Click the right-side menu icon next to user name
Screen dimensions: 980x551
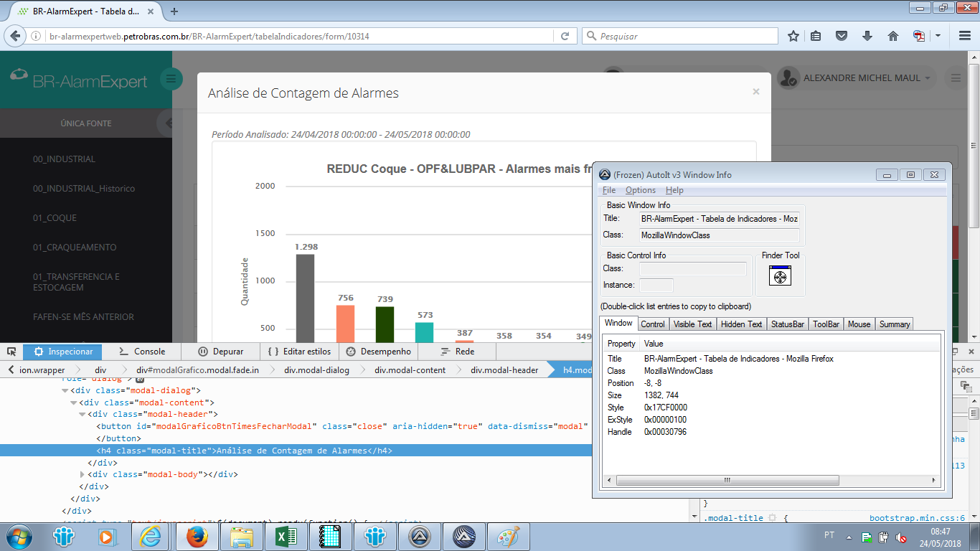tap(955, 78)
